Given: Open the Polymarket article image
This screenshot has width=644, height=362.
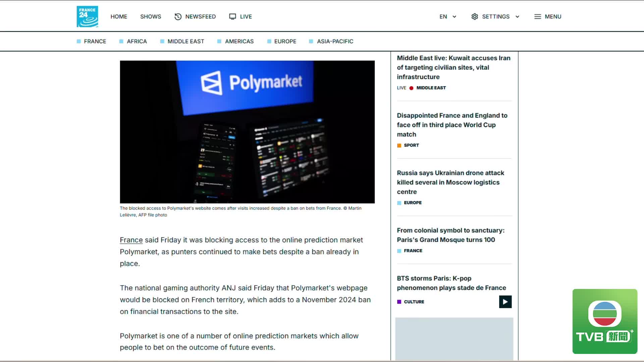Looking at the screenshot, I should (x=247, y=132).
